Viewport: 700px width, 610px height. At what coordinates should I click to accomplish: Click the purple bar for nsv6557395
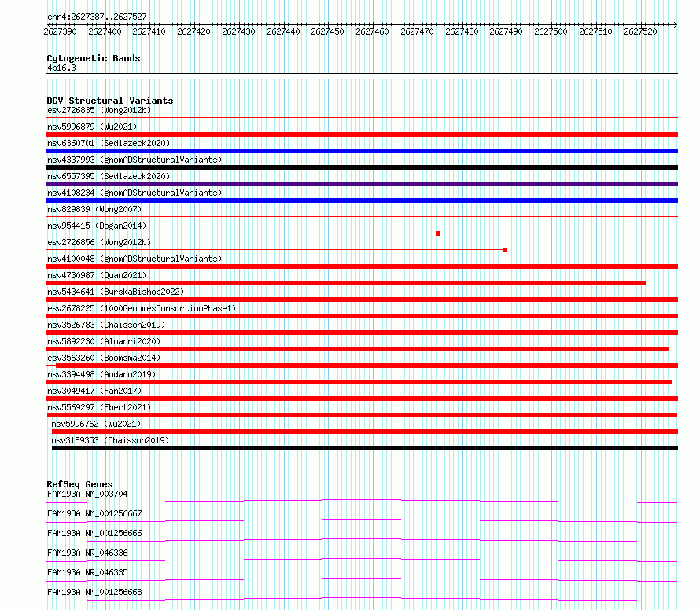coord(362,184)
